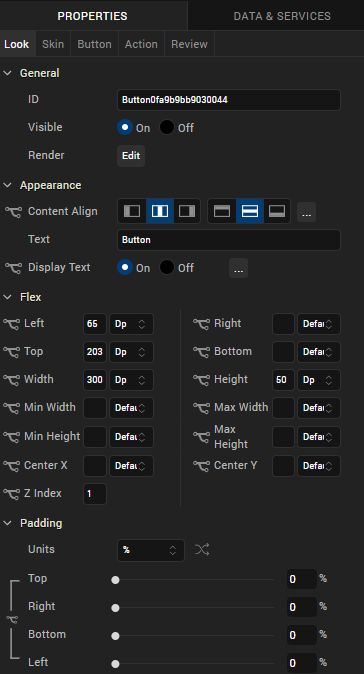Collapse the Flex section

(x=7, y=297)
